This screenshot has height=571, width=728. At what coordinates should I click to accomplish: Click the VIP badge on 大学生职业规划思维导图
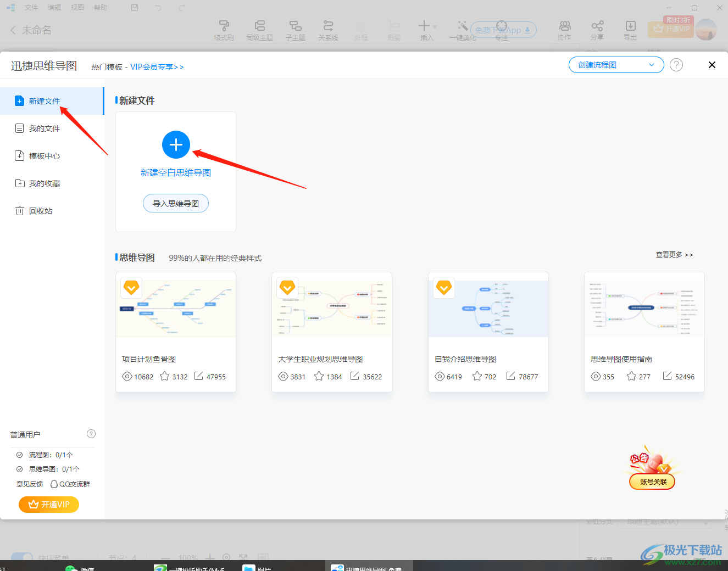(287, 287)
